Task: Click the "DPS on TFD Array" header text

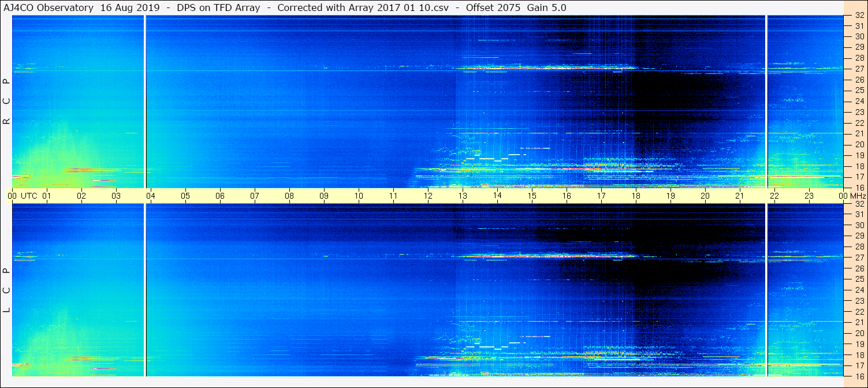Action: tap(219, 8)
